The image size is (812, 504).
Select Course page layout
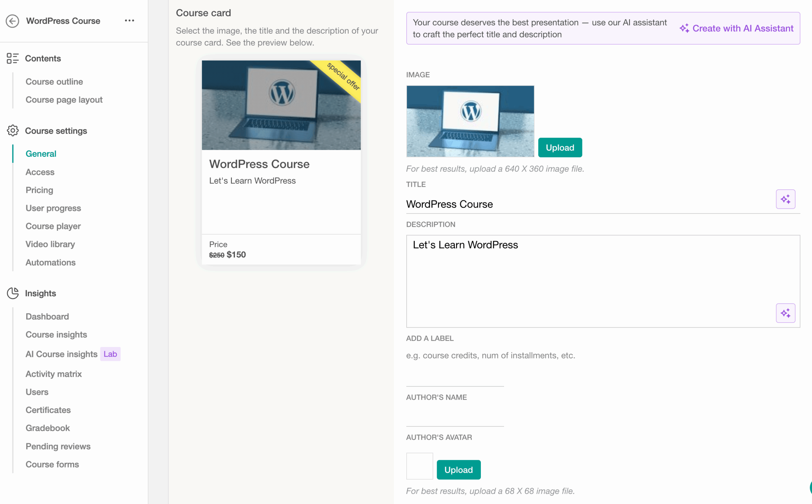tap(64, 100)
